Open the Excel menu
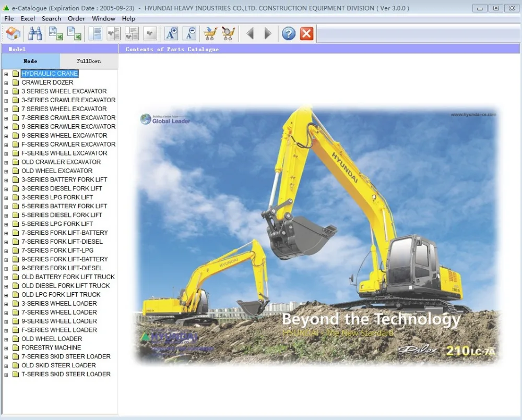This screenshot has height=420, width=522. (28, 19)
